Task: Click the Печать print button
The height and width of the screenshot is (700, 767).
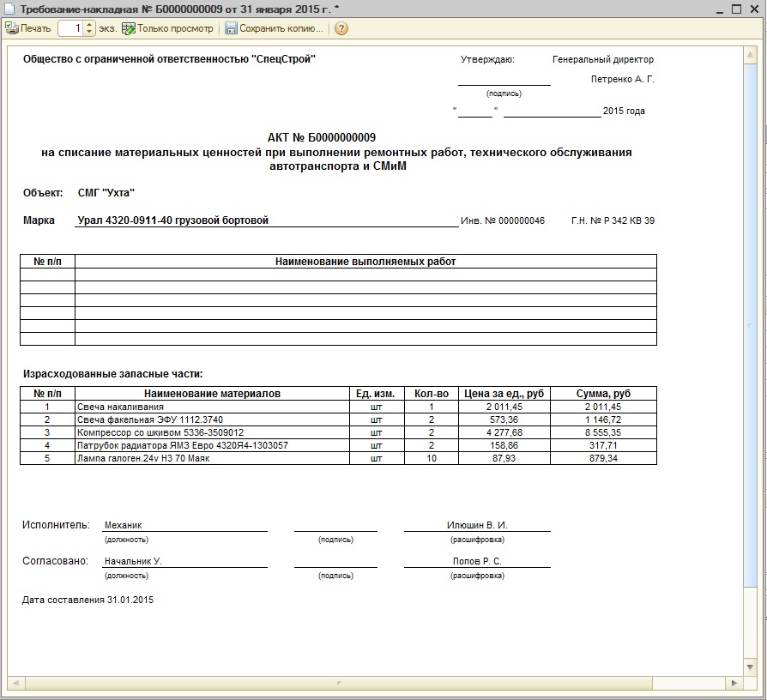Action: 28,28
